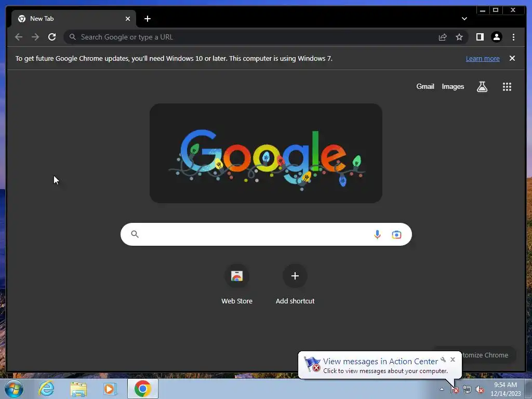Click the forward navigation arrow
The image size is (532, 399).
pos(35,37)
